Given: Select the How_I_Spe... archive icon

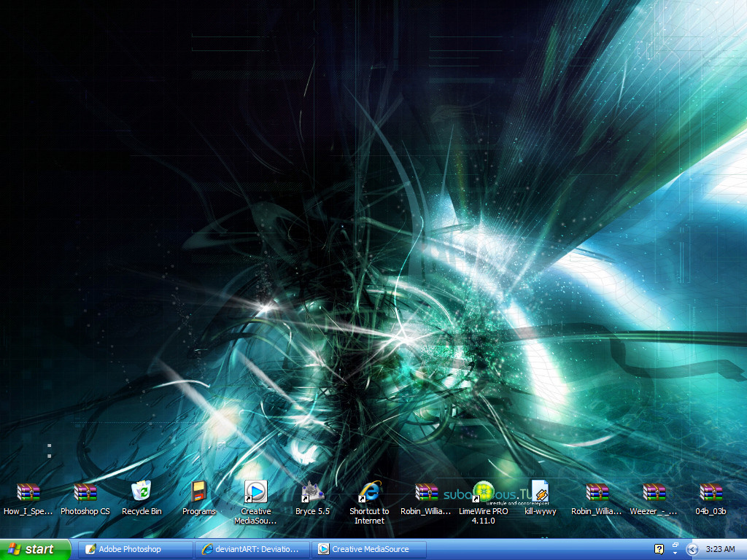Looking at the screenshot, I should click(28, 492).
